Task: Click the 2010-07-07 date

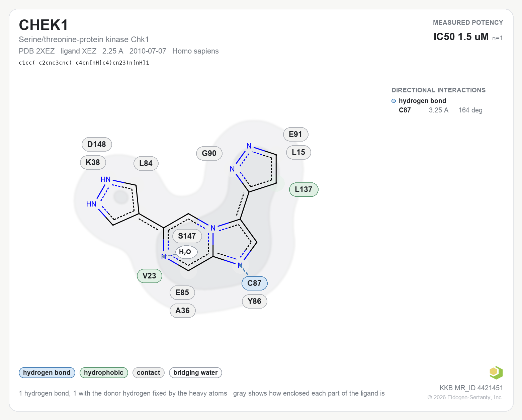Action: point(148,51)
